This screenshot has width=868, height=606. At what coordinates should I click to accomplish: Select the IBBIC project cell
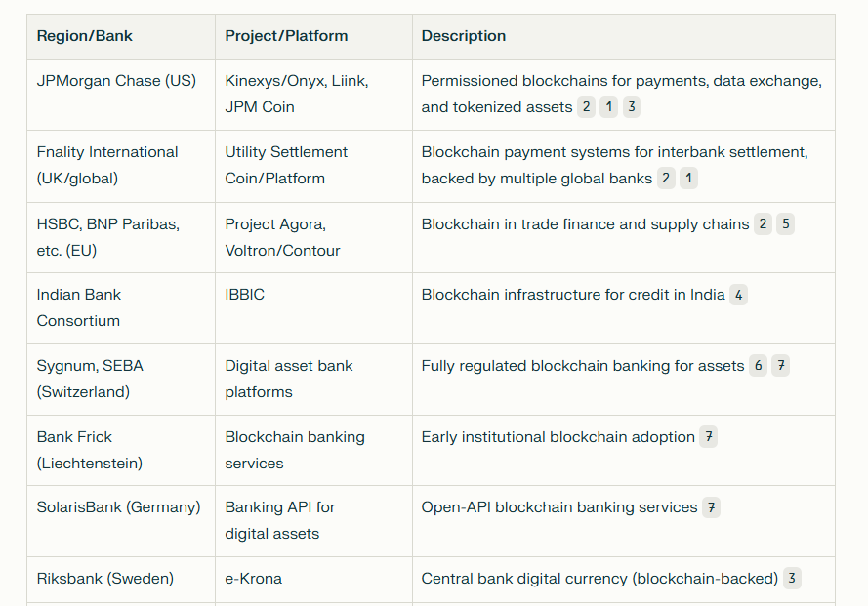click(313, 308)
